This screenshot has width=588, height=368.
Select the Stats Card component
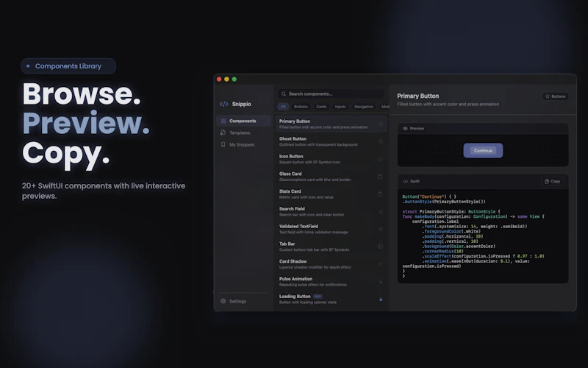coord(331,194)
